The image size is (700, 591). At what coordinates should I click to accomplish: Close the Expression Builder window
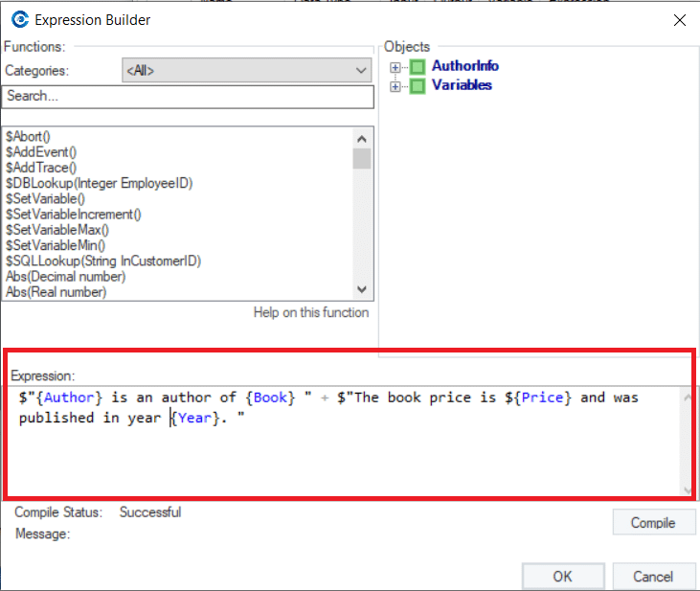pyautogui.click(x=680, y=20)
